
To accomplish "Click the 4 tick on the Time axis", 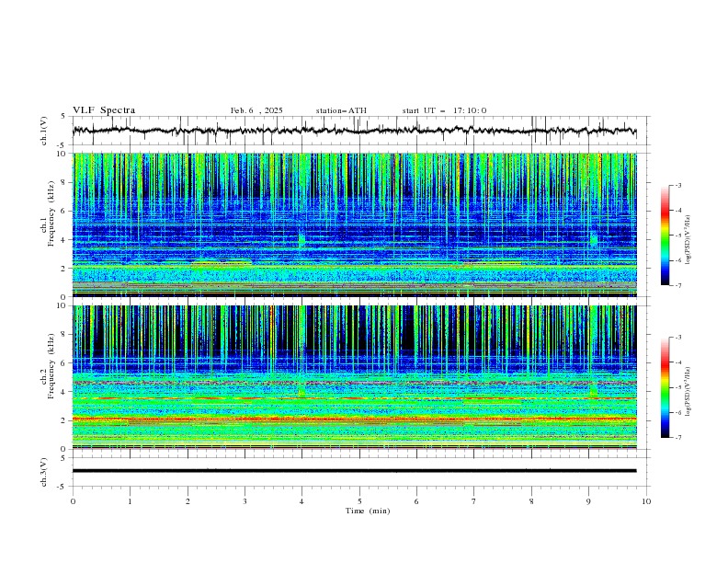I will (301, 501).
